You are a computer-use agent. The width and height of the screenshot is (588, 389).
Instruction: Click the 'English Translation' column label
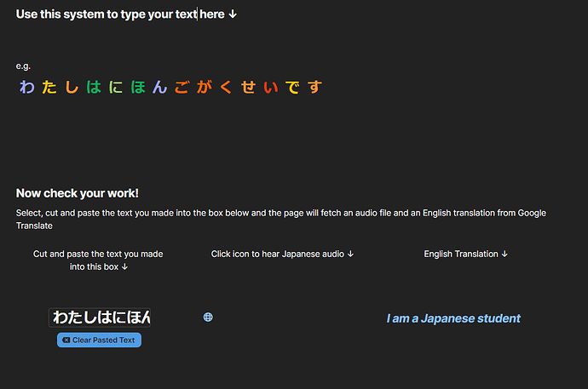tap(466, 254)
